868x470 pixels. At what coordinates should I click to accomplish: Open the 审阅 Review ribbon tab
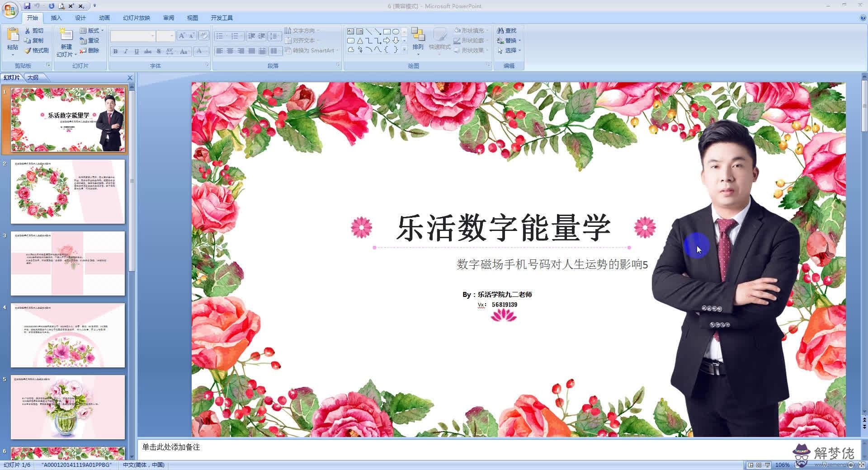point(169,18)
